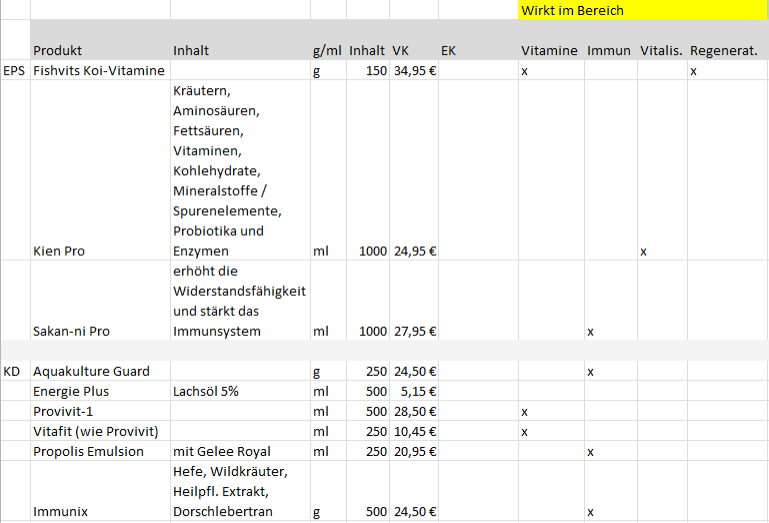The height and width of the screenshot is (523, 769).
Task: Select the "g/ml" header cell
Action: point(328,50)
